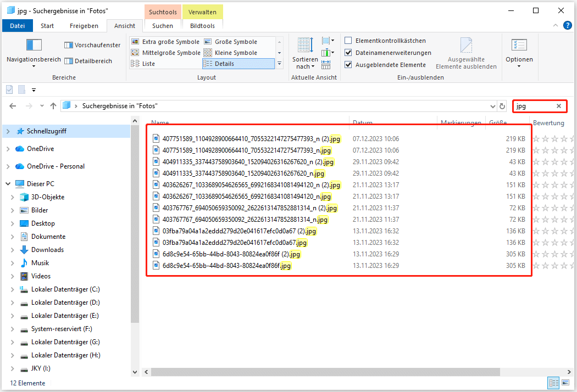Click the first star for 219 KB top file
Viewport: 577px width, 392px height.
[x=536, y=139]
